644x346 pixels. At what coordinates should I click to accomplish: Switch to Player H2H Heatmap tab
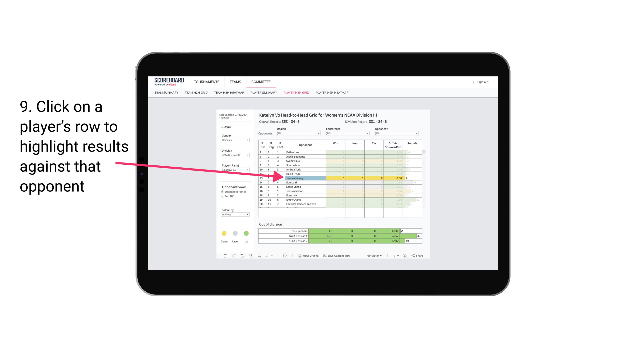332,93
